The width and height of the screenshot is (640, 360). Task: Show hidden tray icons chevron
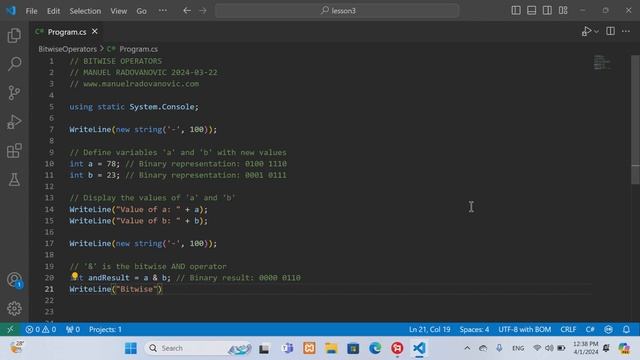467,348
